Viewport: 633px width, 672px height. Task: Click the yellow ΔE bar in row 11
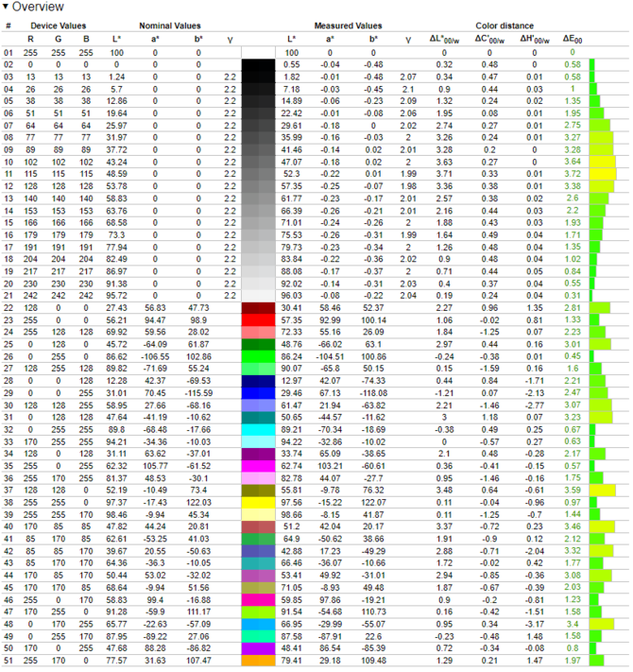[x=603, y=174]
